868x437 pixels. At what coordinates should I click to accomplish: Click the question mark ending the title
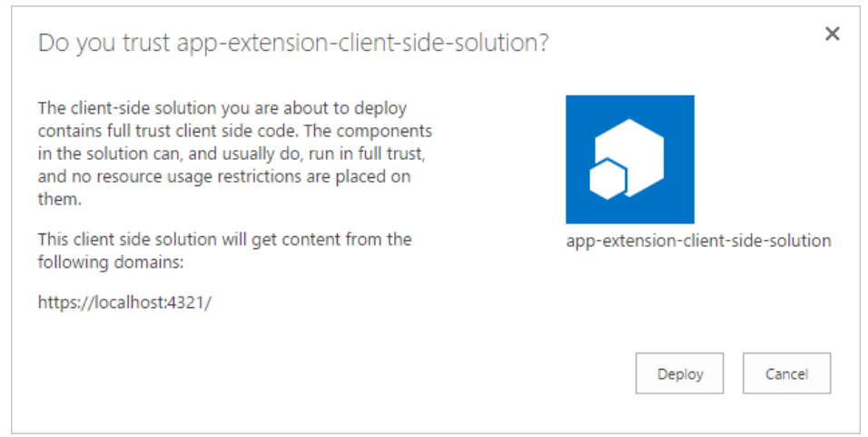tap(543, 42)
